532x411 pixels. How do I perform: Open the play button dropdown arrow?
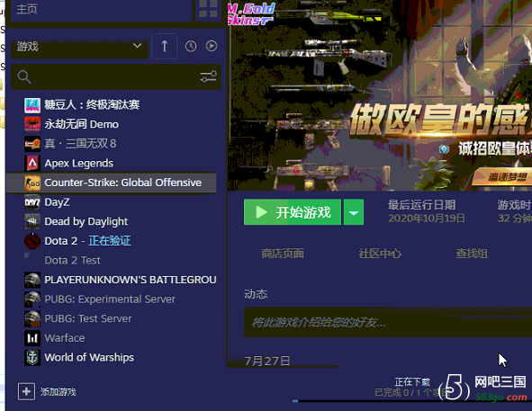coord(354,212)
